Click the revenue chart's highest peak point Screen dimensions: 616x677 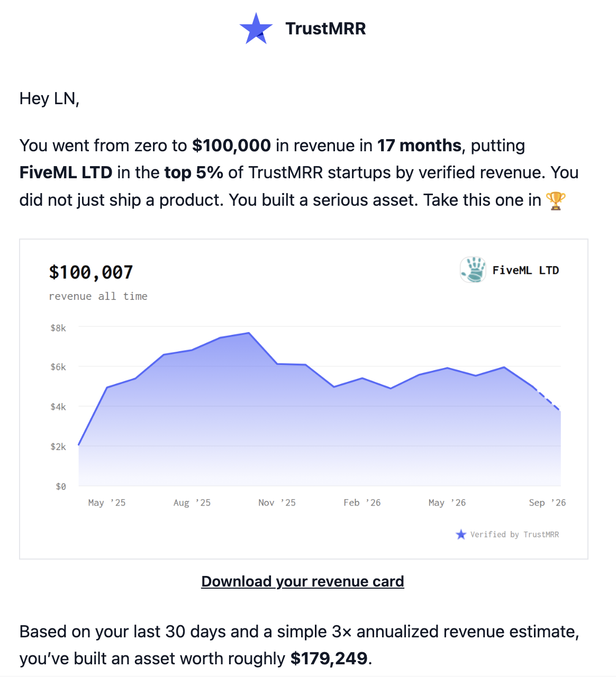(x=249, y=333)
